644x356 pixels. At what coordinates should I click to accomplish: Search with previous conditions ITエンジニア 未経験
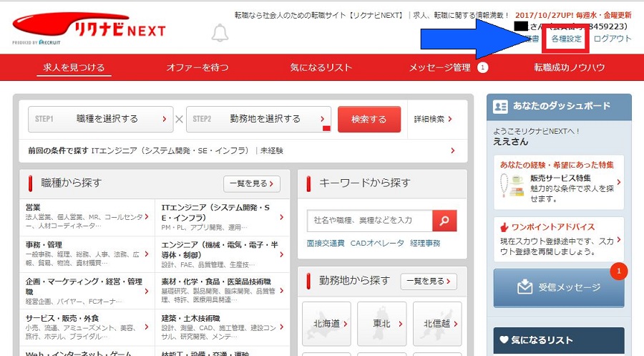[243, 151]
